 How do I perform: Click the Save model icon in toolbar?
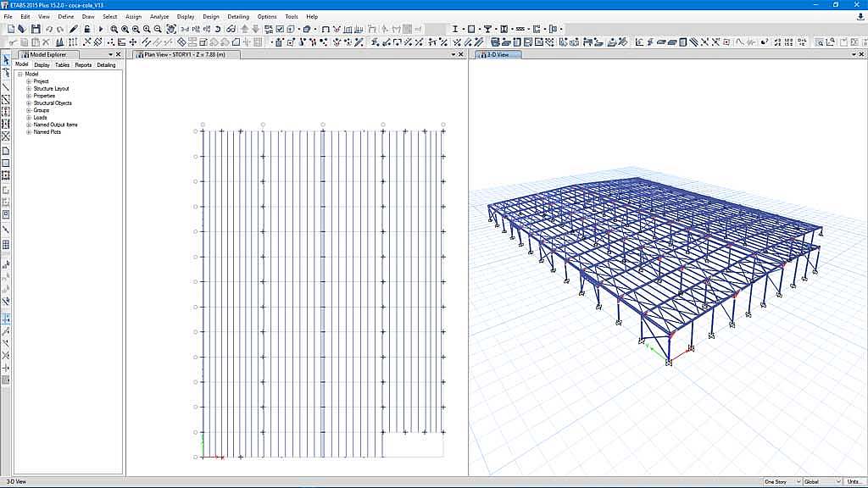(x=36, y=29)
